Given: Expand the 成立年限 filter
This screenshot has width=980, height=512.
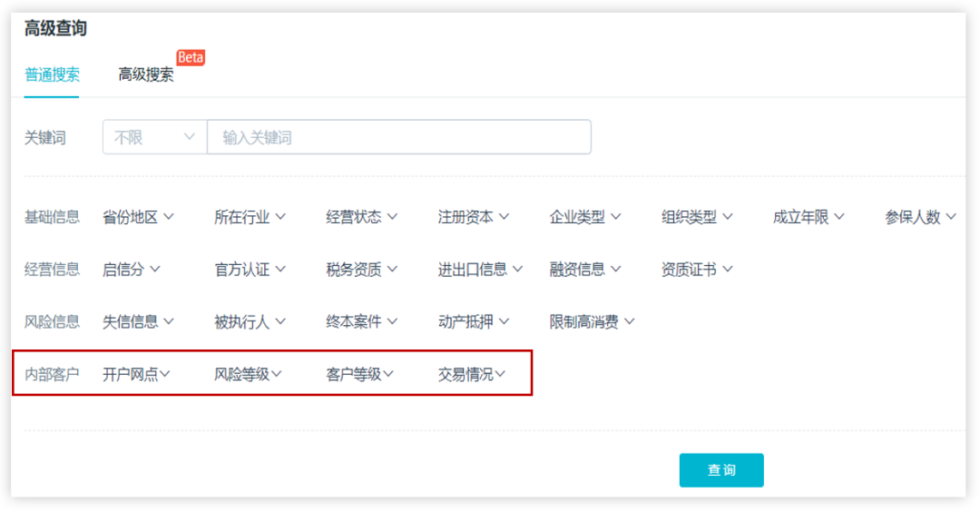Looking at the screenshot, I should (x=808, y=217).
